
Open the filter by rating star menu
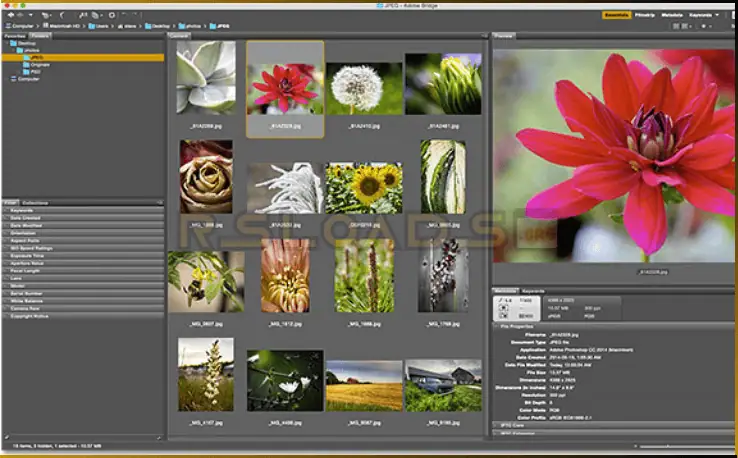pos(706,26)
